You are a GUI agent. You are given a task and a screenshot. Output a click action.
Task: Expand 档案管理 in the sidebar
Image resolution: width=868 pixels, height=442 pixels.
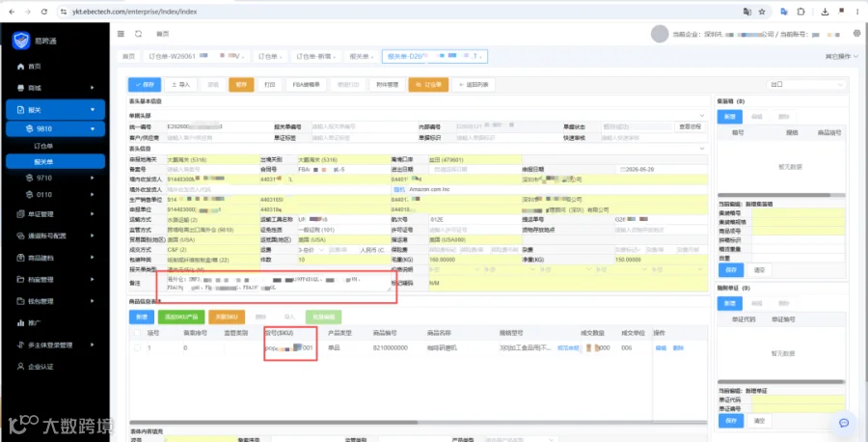(55, 279)
